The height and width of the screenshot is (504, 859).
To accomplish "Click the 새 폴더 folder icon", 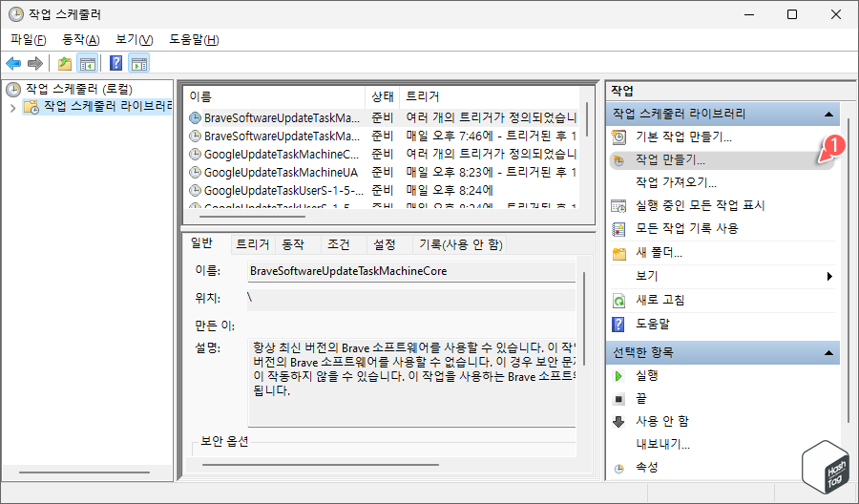I will point(618,254).
